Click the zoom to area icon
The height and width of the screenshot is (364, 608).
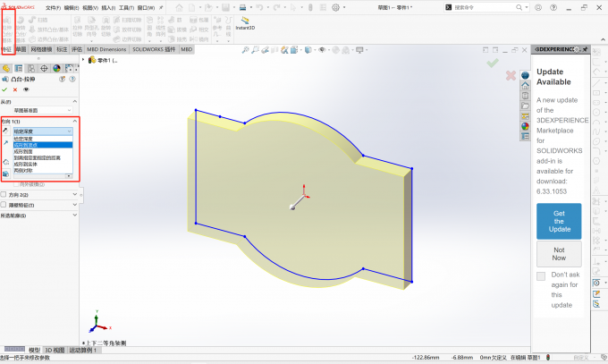tap(255, 50)
